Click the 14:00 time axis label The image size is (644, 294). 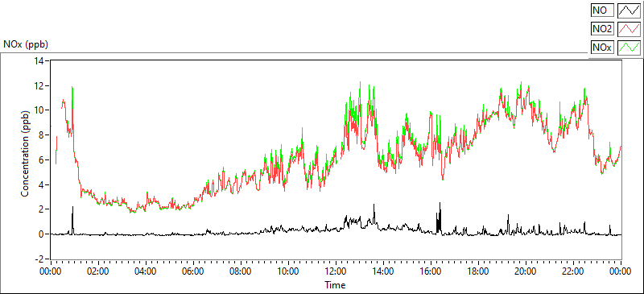pos(383,271)
